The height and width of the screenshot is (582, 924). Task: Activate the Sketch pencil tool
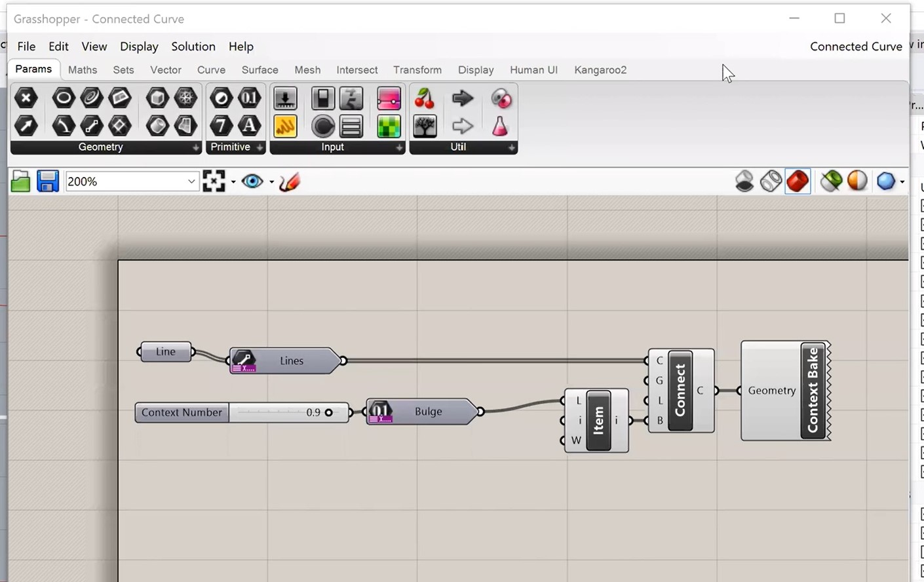(x=289, y=182)
